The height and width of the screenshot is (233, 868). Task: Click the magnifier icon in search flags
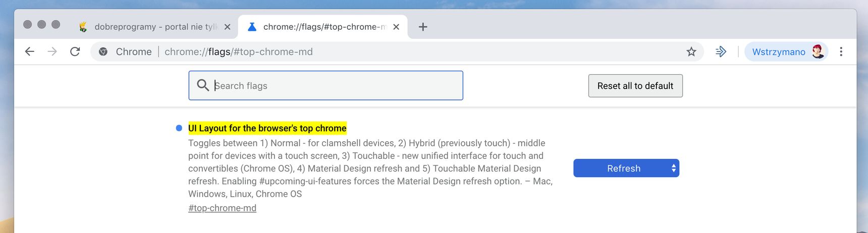point(203,85)
